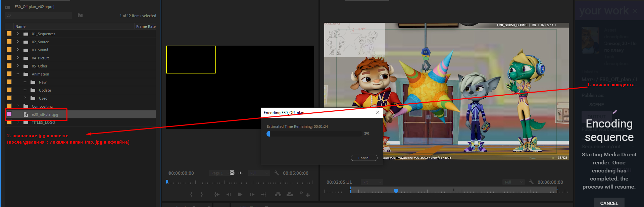Viewport: 644px width, 207px height.
Task: Click the violet label swatch for e30_off-plan.jpg
Action: pyautogui.click(x=9, y=114)
